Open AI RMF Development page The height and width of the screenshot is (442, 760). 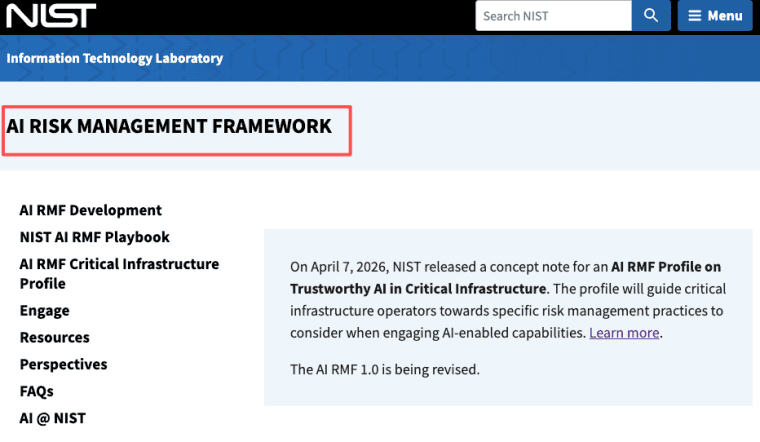91,210
